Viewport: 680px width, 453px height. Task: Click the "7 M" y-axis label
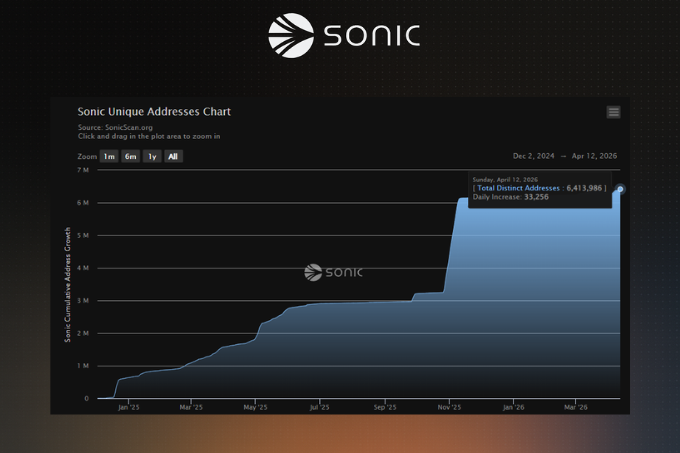click(x=83, y=170)
